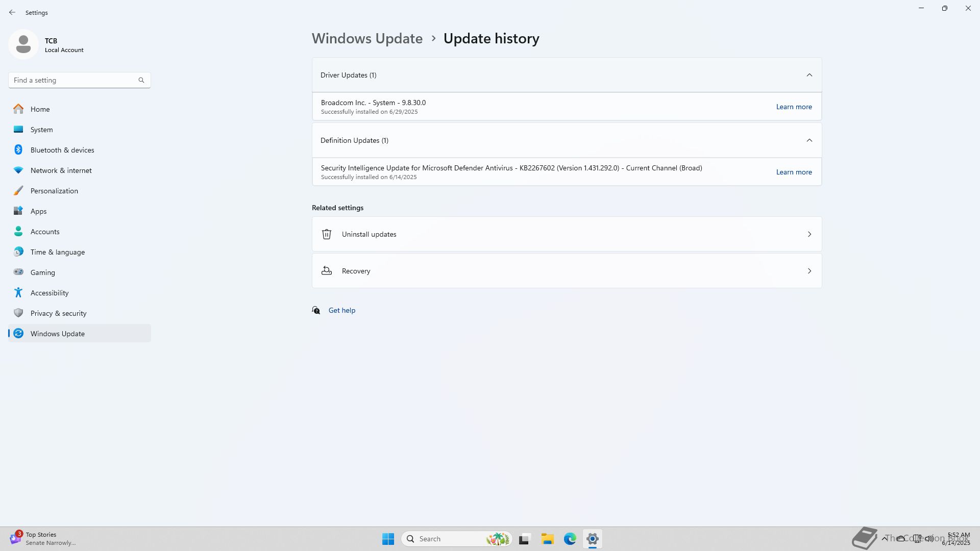Open Microsoft Edge from the taskbar

click(570, 539)
